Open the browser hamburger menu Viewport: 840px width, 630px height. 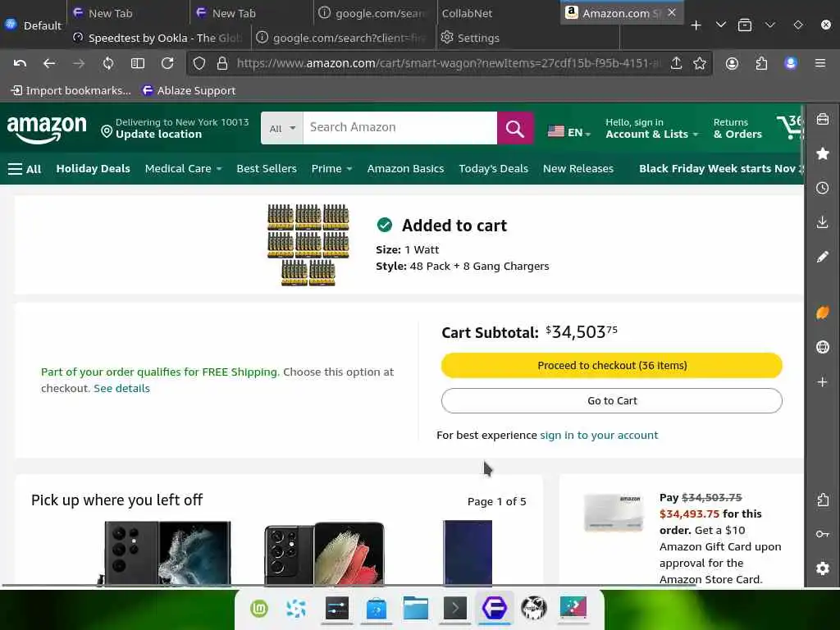point(819,63)
